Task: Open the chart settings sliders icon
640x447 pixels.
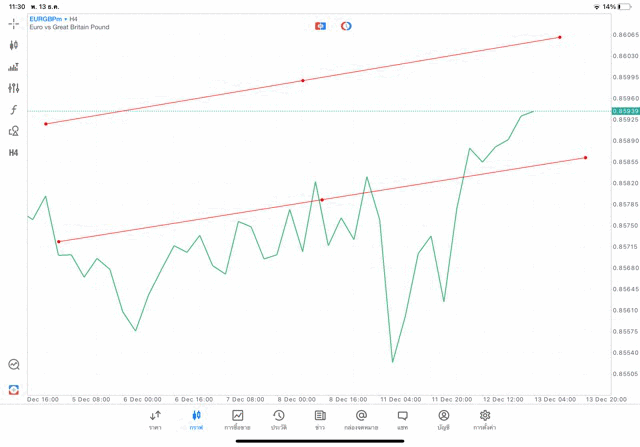Action: pos(14,89)
